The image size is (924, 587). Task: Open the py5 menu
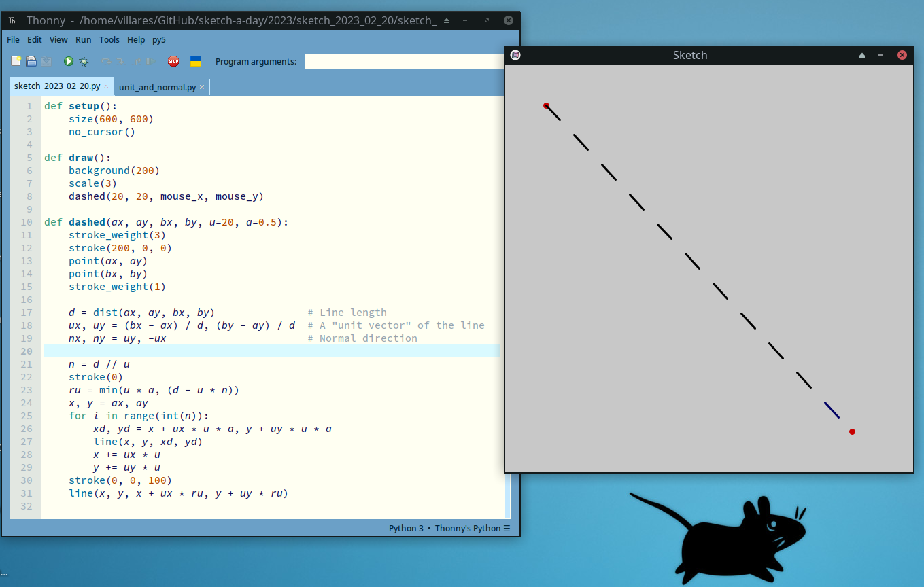(x=158, y=40)
